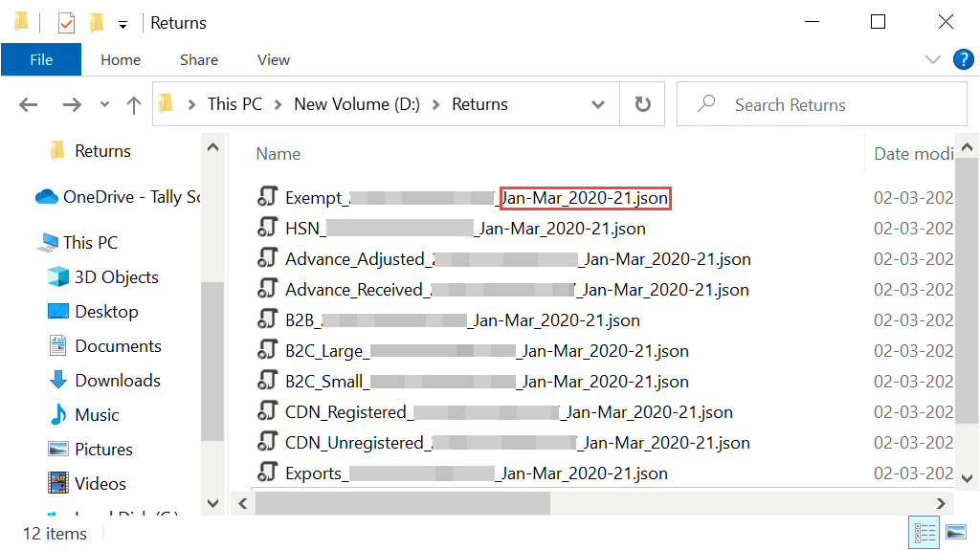Click navigation pane scroll up arrow
This screenshot has height=550, width=980.
(x=212, y=147)
